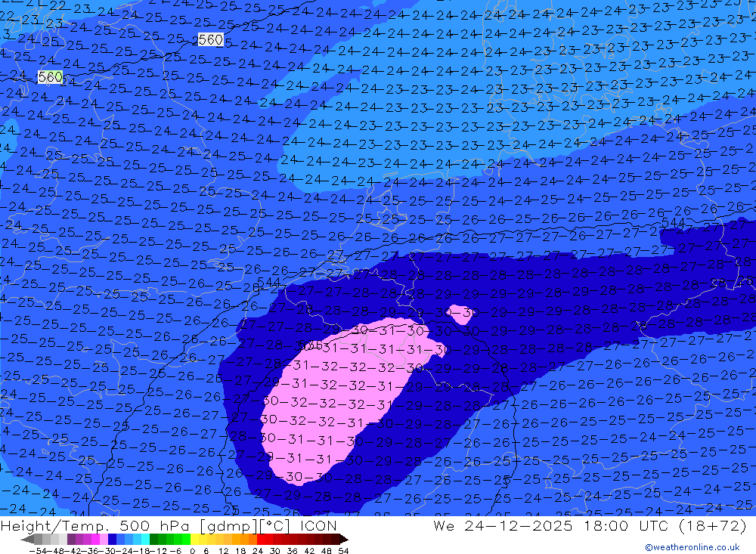Image resolution: width=756 pixels, height=554 pixels.
Task: Click the 560 contour label with pale green background
Action: tap(50, 76)
